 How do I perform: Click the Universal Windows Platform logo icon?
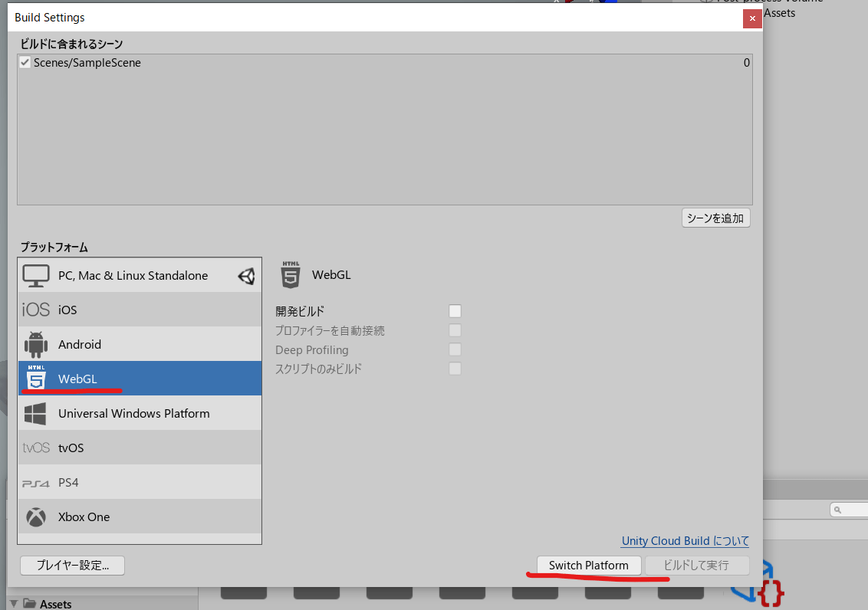pos(36,414)
